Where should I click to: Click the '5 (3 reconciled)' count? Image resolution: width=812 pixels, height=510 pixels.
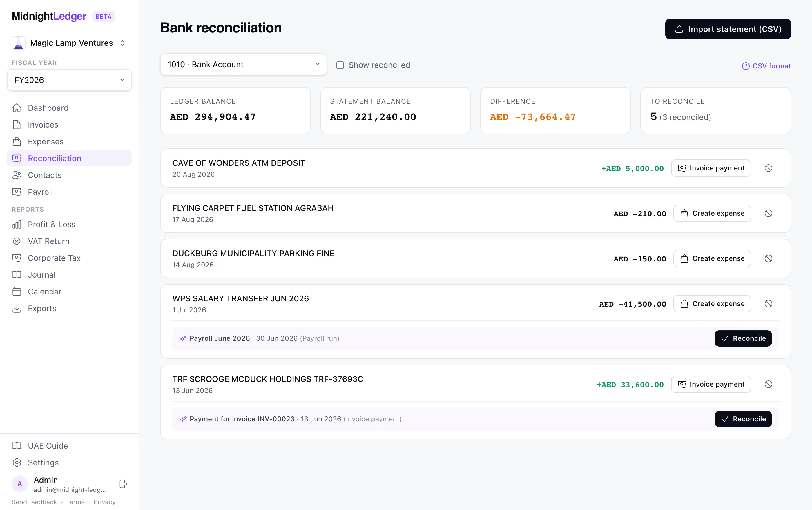click(681, 117)
